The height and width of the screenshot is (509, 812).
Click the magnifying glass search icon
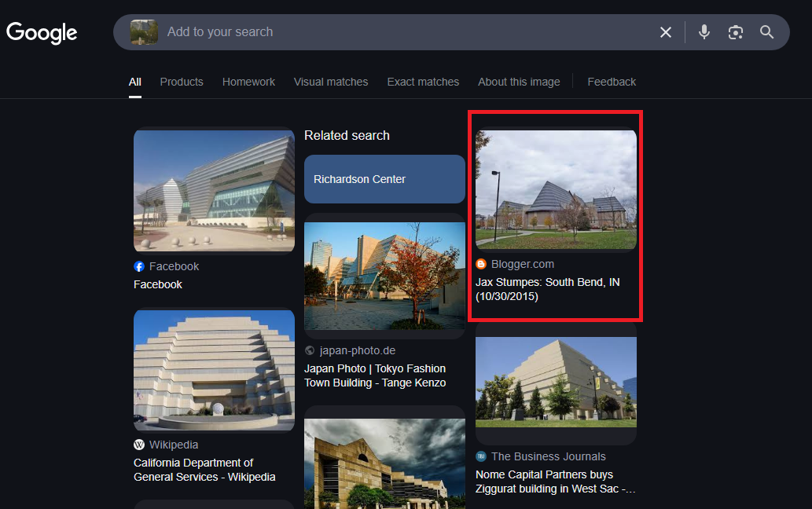point(766,32)
